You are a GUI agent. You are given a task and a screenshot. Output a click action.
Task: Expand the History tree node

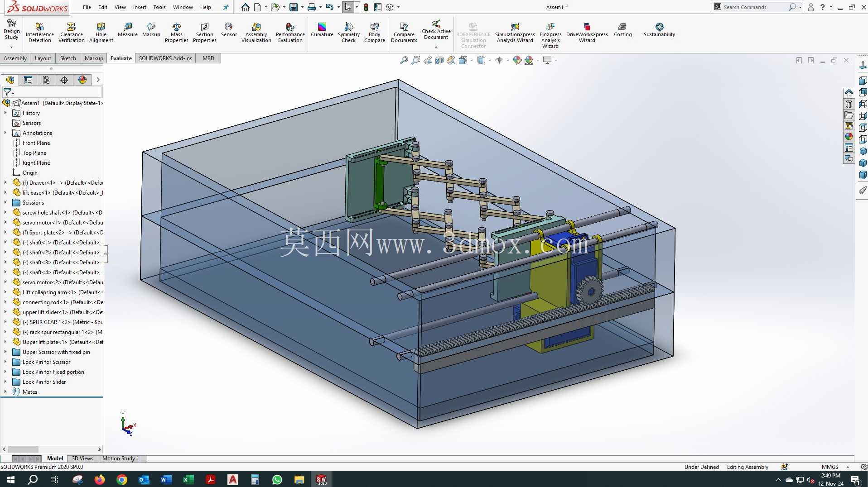coord(5,113)
